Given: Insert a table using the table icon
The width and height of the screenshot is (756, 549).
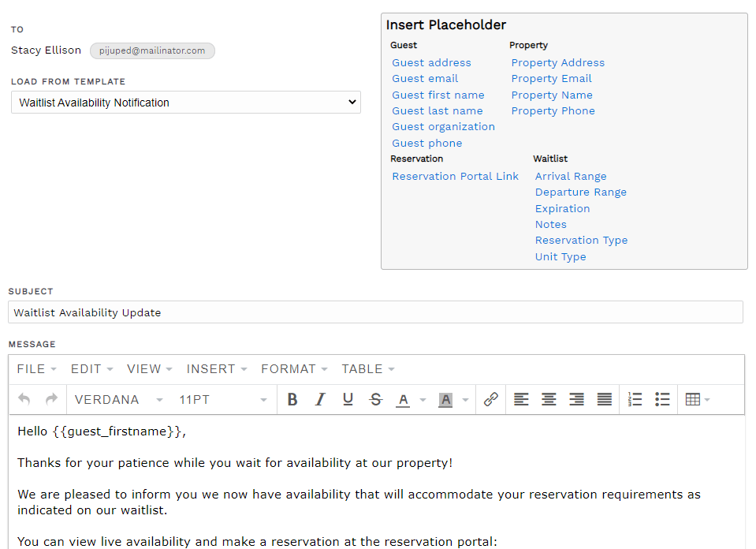Looking at the screenshot, I should coord(694,399).
